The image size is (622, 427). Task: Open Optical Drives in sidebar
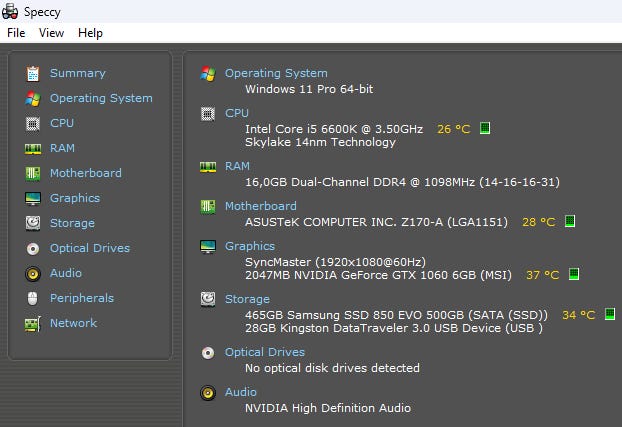(90, 248)
